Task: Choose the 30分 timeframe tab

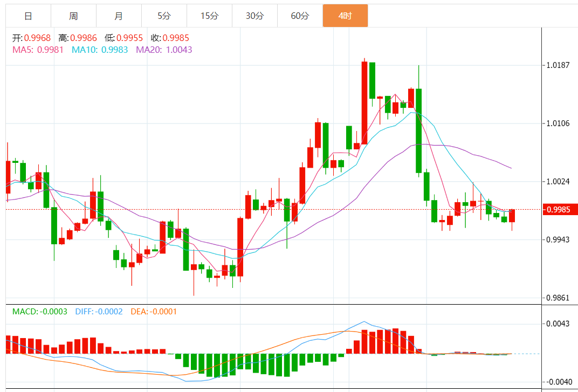Action: (254, 16)
